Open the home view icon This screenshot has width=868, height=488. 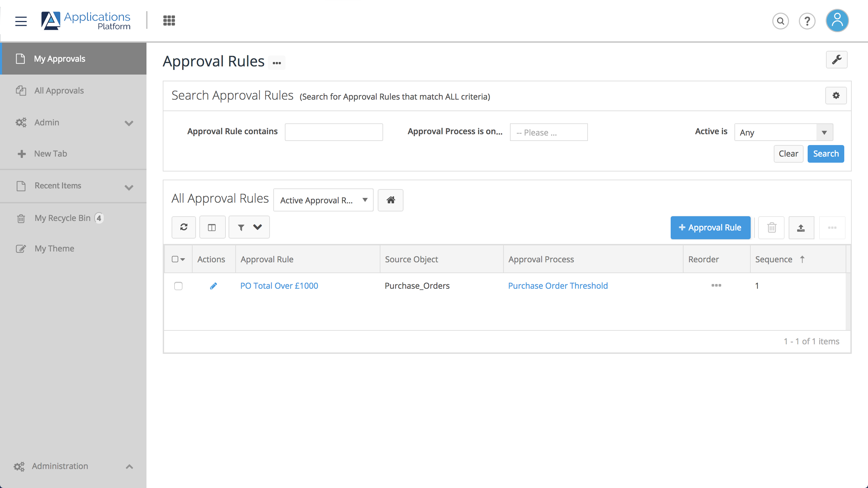[390, 200]
